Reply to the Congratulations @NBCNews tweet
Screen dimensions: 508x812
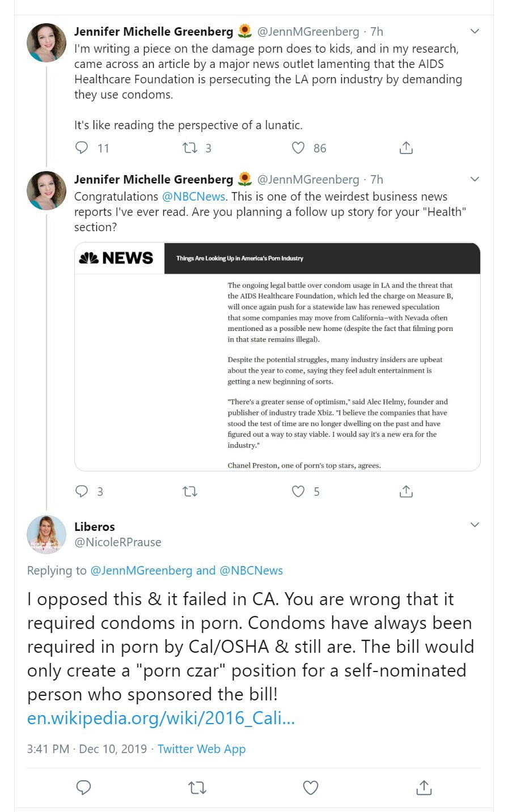[82, 491]
